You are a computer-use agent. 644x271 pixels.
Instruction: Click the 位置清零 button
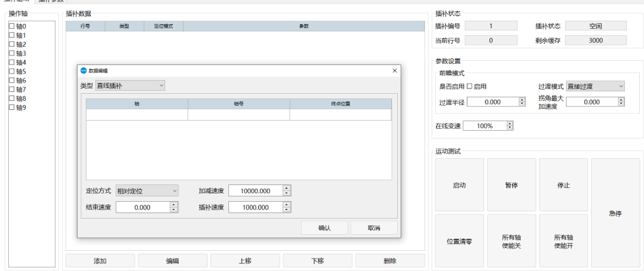(459, 241)
